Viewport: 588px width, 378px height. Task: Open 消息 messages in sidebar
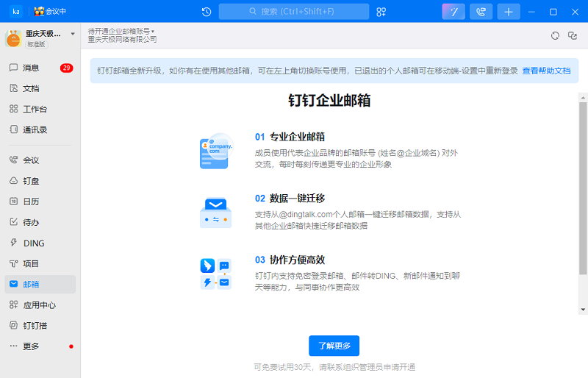[x=40, y=68]
